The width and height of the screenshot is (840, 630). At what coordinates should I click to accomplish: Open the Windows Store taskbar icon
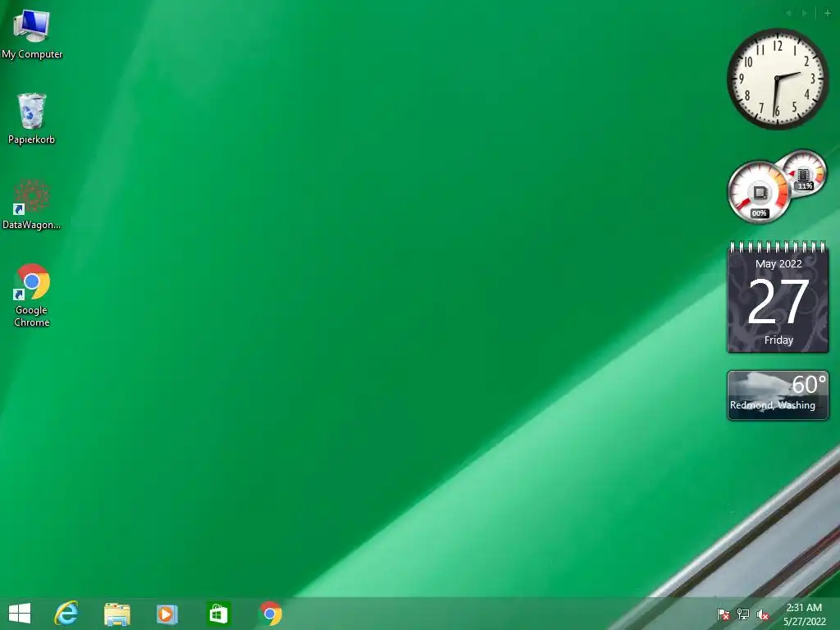(218, 614)
